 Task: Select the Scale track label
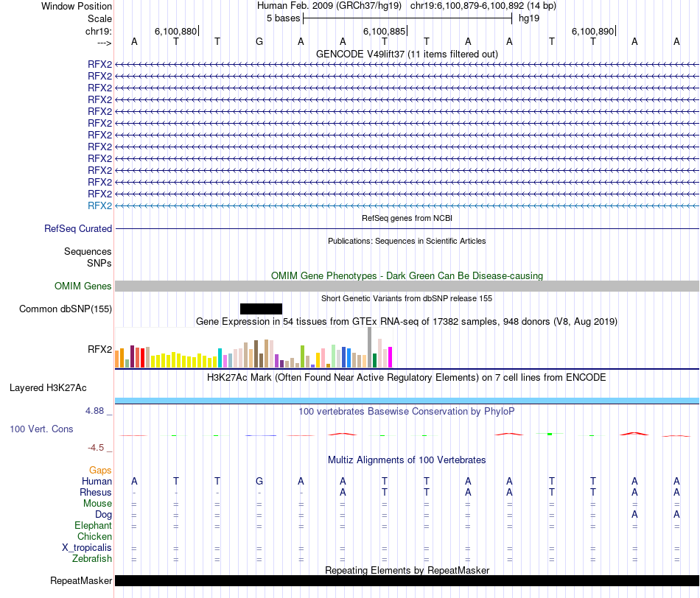(99, 18)
